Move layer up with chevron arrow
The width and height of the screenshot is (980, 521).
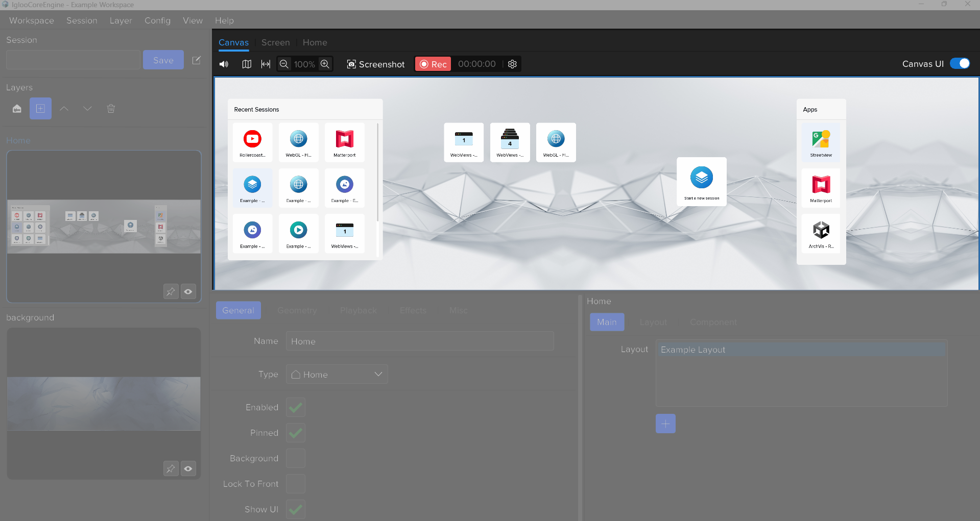[64, 109]
